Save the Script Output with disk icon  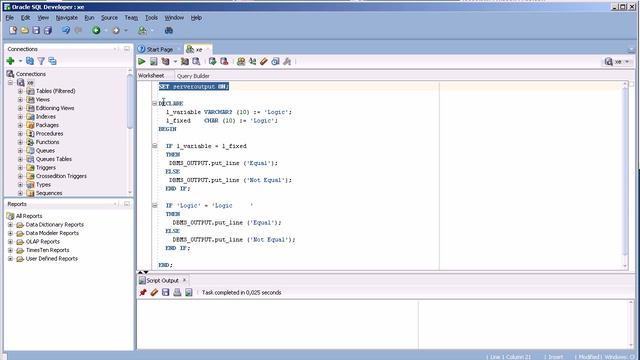pos(165,292)
